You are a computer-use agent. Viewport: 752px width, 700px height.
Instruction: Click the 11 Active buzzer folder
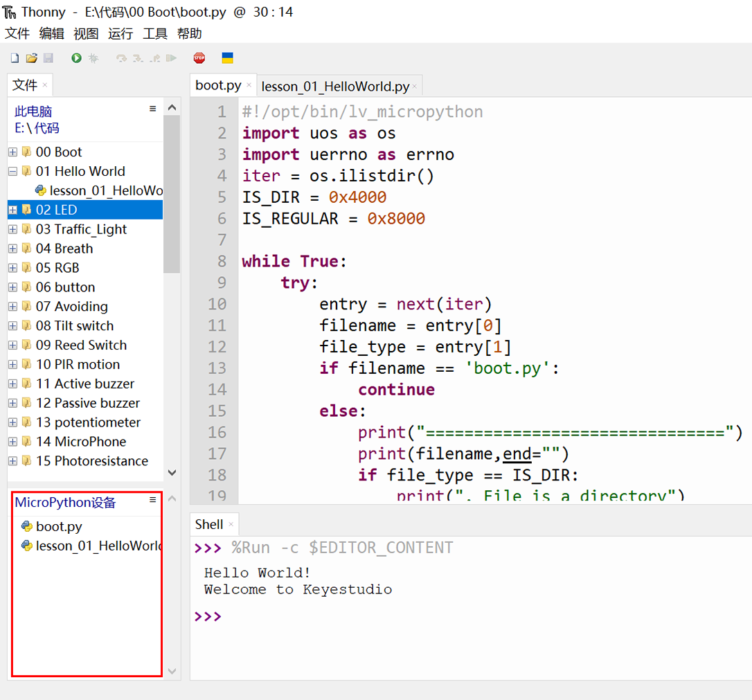85,384
